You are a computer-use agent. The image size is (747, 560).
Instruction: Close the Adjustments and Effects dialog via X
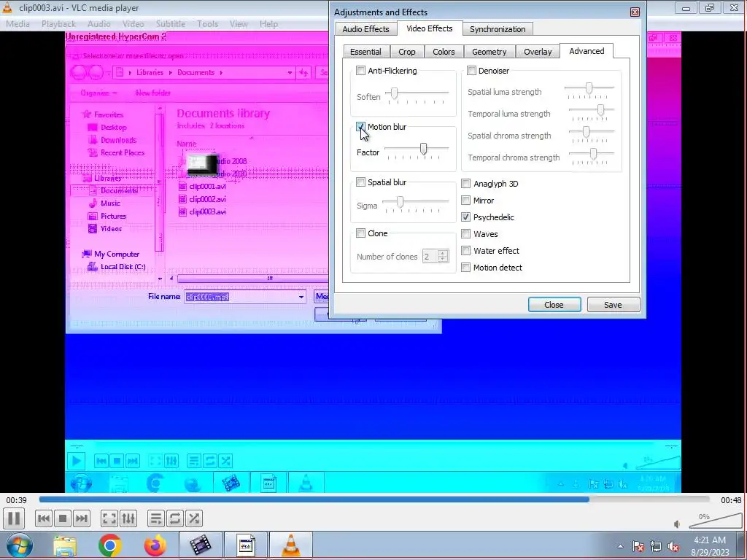pyautogui.click(x=635, y=12)
